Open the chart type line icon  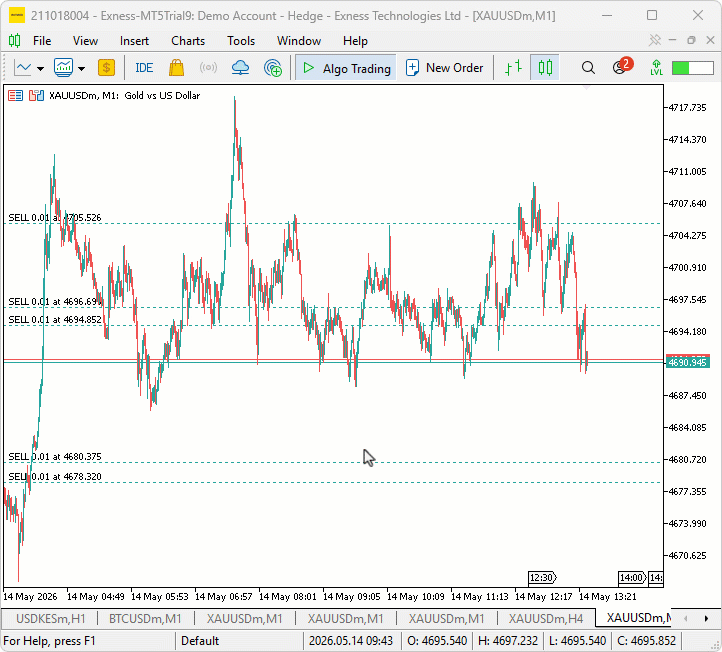pyautogui.click(x=23, y=68)
